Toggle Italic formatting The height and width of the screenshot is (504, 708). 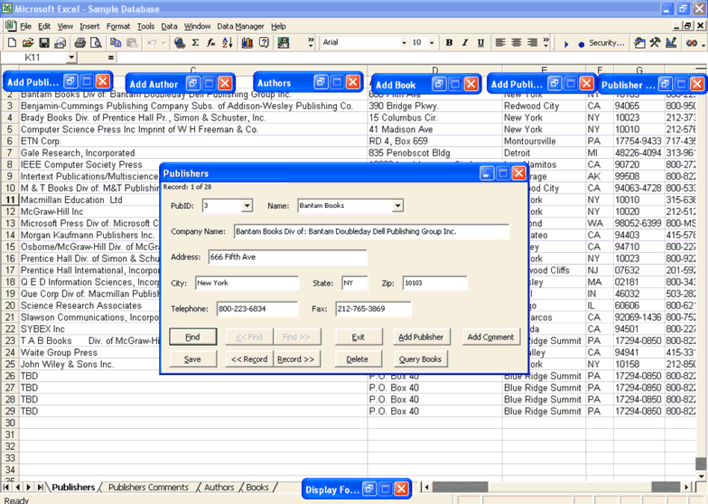click(x=465, y=43)
